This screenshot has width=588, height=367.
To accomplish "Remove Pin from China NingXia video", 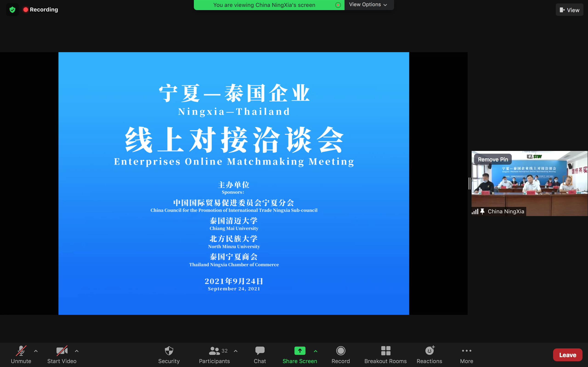I will pos(493,159).
